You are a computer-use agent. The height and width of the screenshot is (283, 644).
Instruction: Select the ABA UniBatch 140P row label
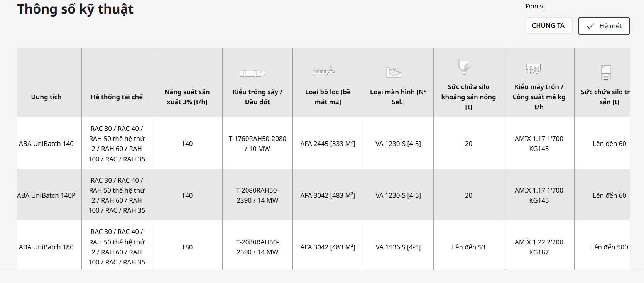[46, 195]
